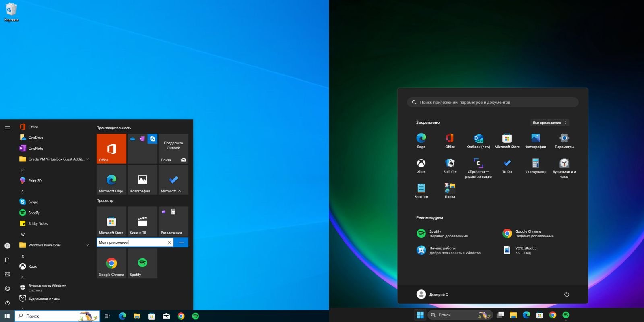Open the Windows 11 power menu
The image size is (644, 322).
[567, 294]
